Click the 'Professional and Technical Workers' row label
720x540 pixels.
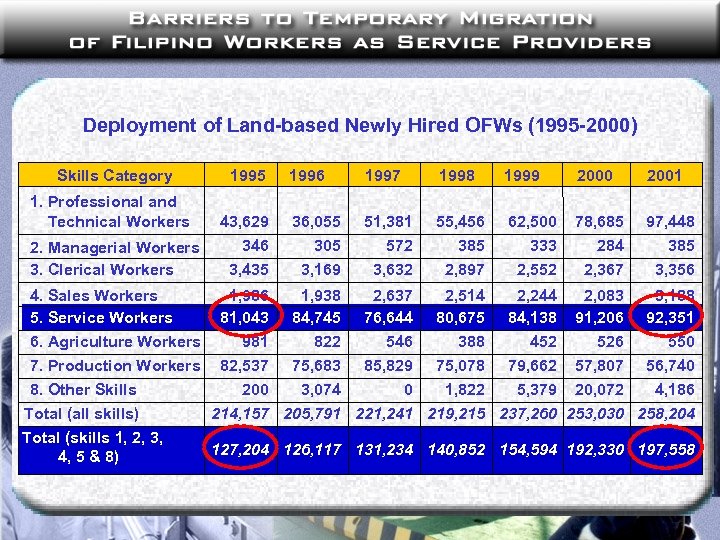[110, 212]
